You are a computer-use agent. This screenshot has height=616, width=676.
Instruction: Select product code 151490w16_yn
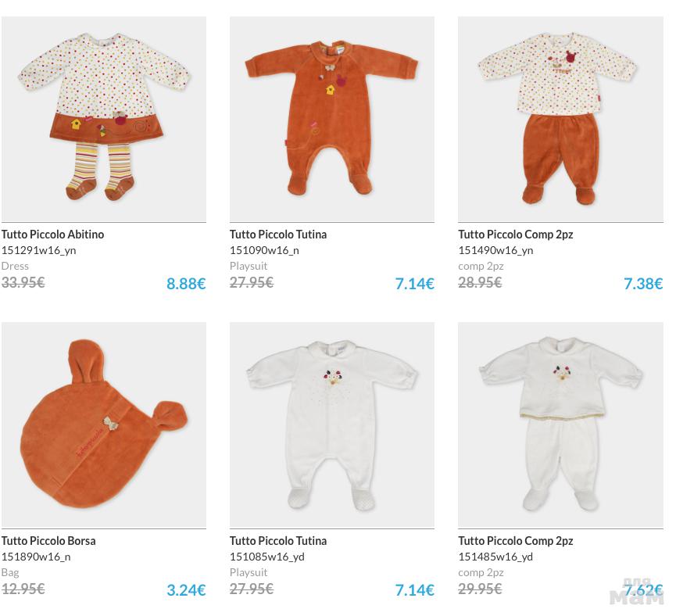click(495, 251)
